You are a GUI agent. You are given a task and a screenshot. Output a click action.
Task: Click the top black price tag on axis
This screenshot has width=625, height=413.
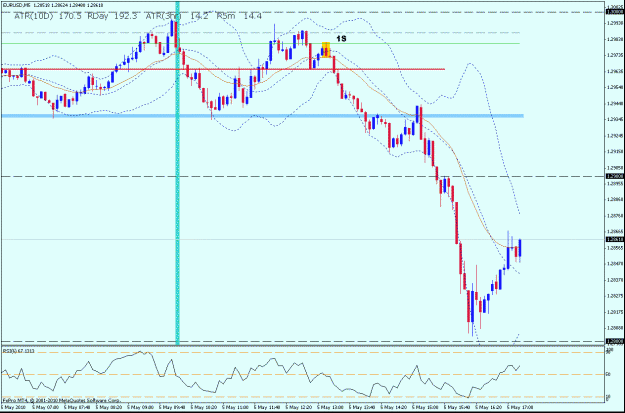615,12
